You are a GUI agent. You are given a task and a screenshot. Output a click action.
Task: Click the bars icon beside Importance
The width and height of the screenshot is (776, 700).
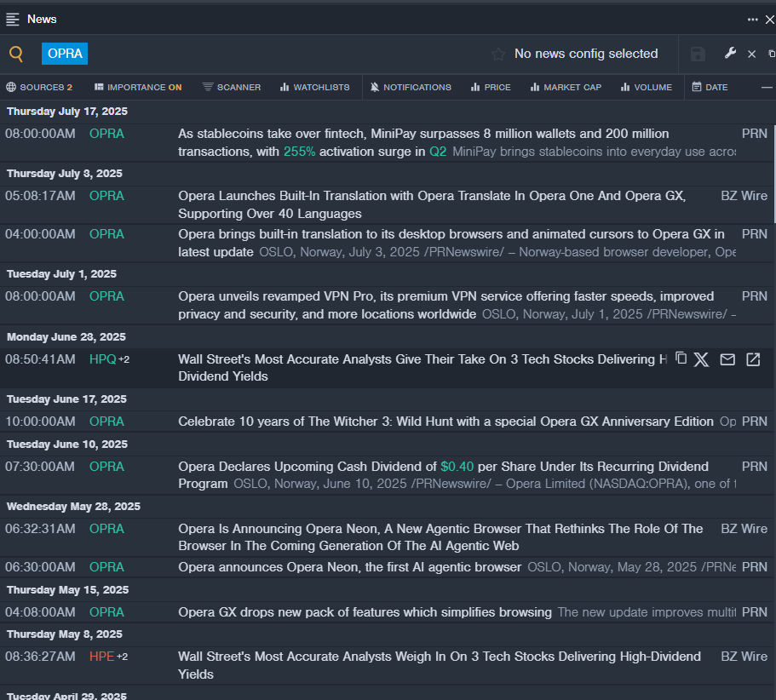click(99, 87)
